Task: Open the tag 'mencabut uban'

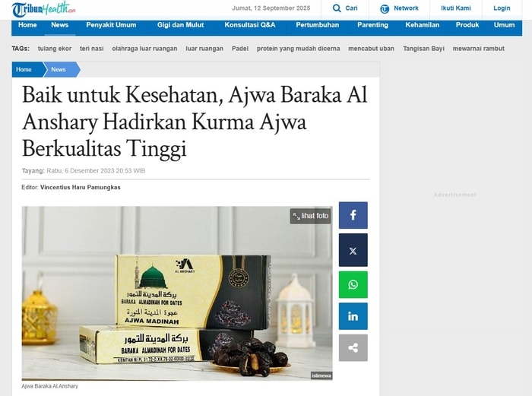Action: [x=371, y=49]
